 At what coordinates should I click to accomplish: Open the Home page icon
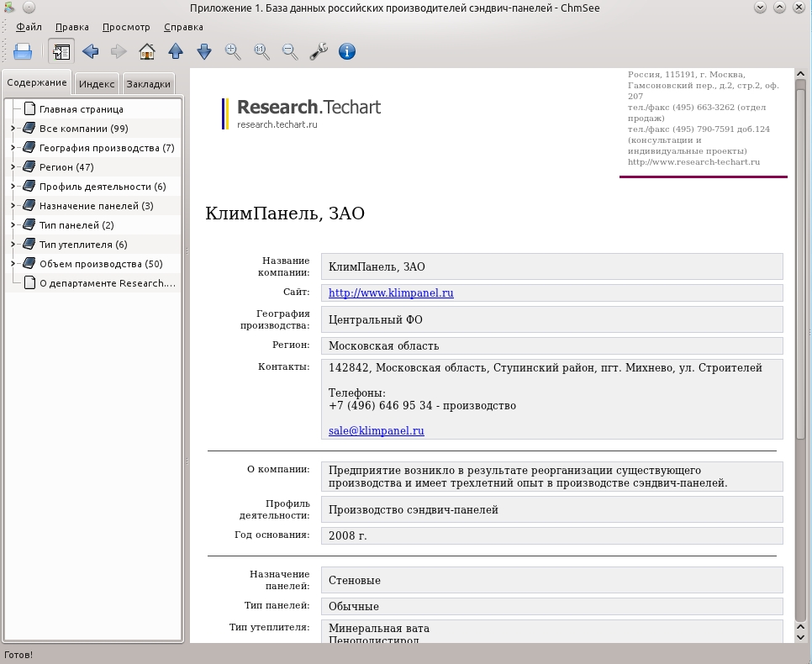147,51
